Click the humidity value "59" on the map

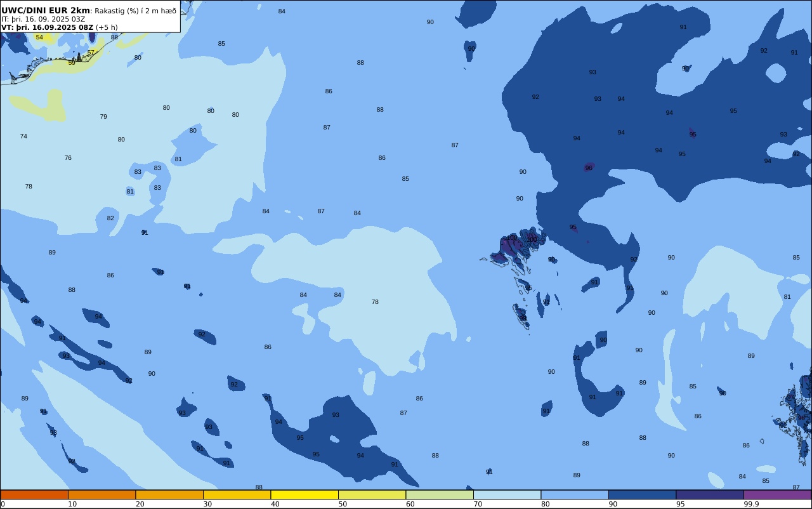click(72, 63)
